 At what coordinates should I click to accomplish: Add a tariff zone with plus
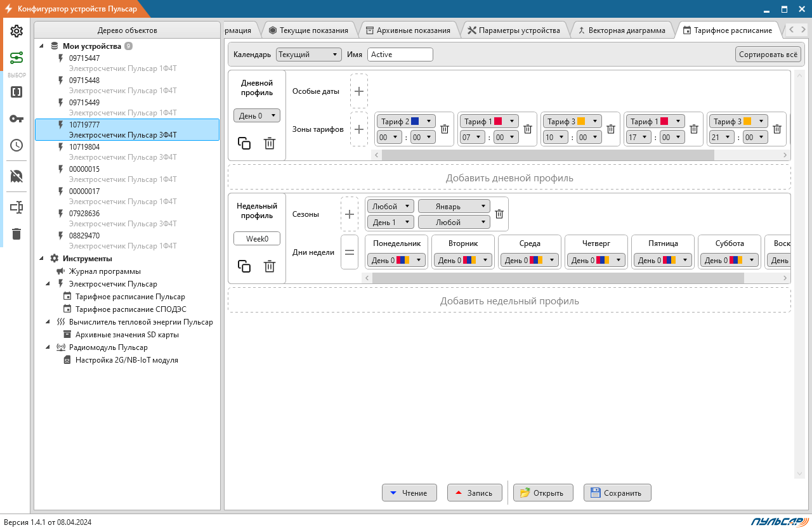click(359, 129)
